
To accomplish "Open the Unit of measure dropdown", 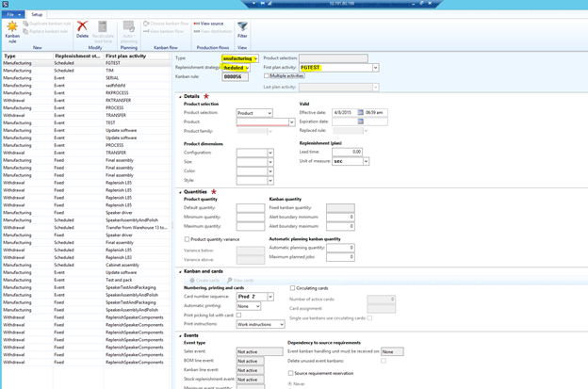I will pyautogui.click(x=366, y=161).
